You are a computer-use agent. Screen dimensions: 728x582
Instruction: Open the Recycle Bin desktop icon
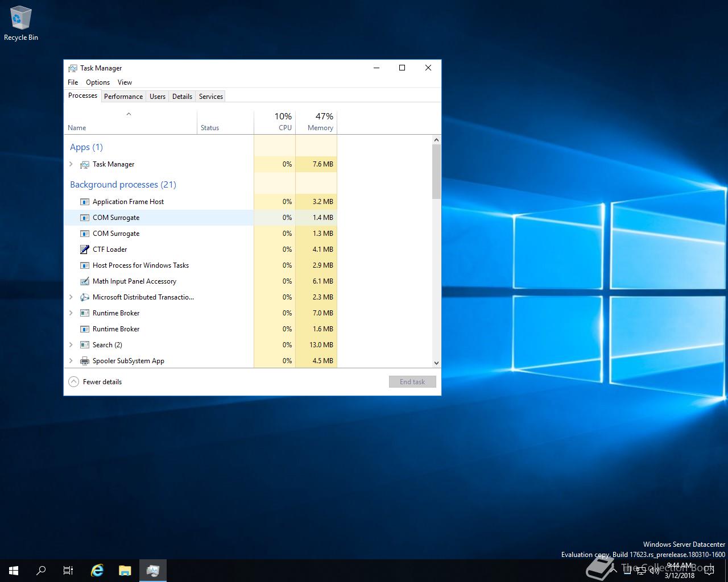coord(21,23)
